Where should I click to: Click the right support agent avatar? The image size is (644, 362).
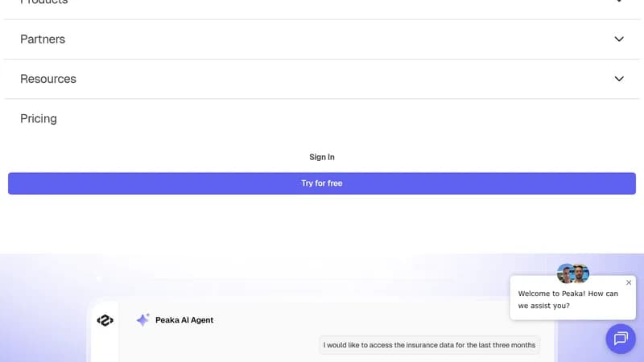click(x=580, y=274)
